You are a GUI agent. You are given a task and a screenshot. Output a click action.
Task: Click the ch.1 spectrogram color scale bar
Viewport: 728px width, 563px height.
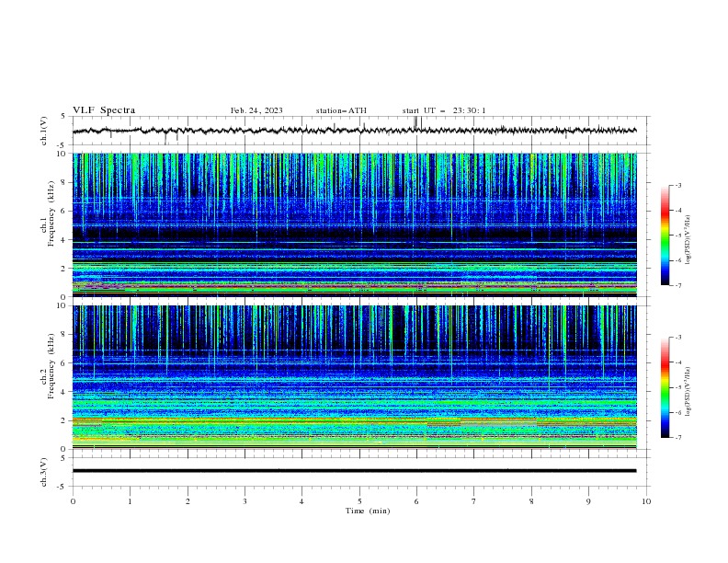pyautogui.click(x=665, y=236)
